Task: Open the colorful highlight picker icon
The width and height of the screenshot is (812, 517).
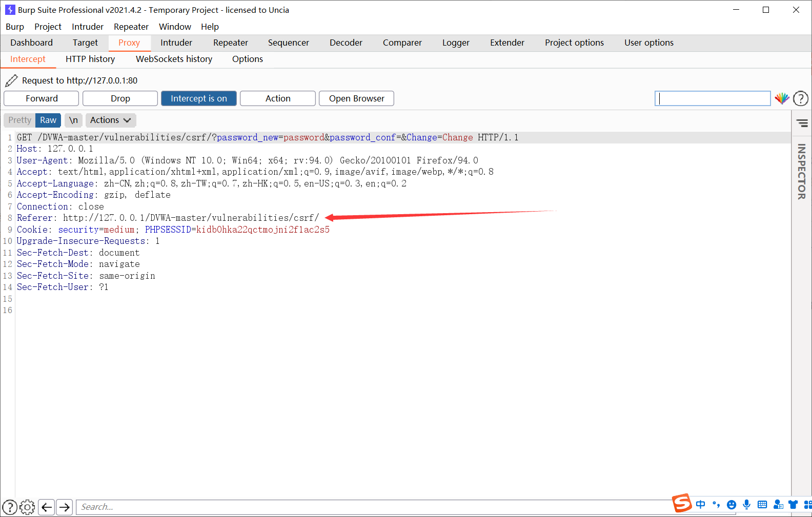Action: point(782,98)
